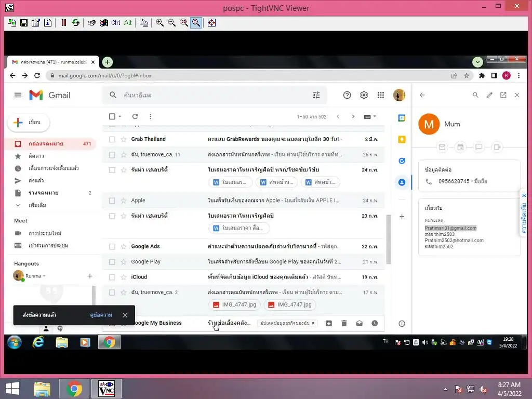Delete the Google My Business email
Image resolution: width=532 pixels, height=399 pixels.
pyautogui.click(x=344, y=323)
